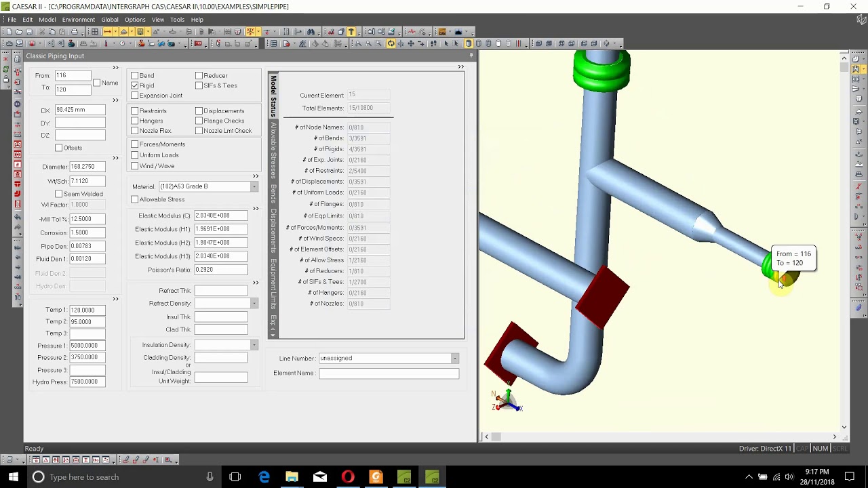Click the chevron above Model Status panel

pos(461,66)
